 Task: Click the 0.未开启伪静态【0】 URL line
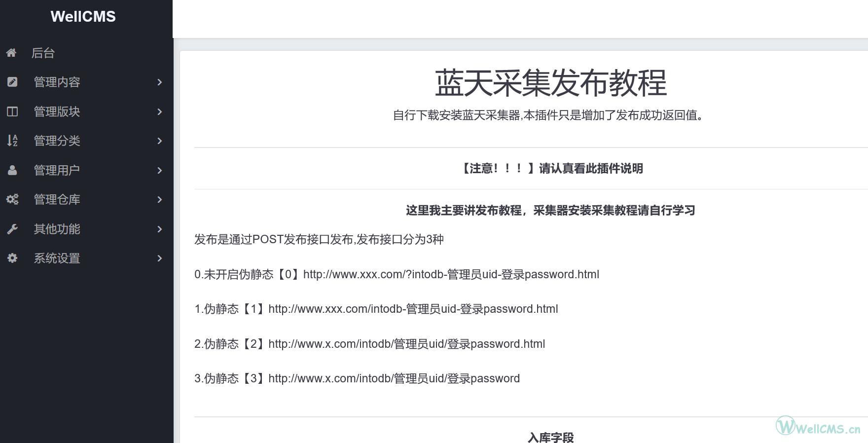click(x=397, y=274)
